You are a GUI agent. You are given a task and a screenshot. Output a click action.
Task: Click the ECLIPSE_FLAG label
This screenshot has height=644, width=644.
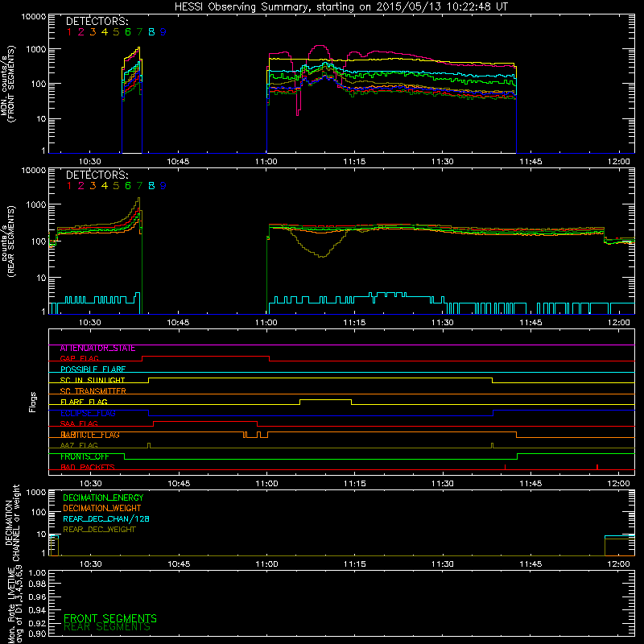click(88, 413)
